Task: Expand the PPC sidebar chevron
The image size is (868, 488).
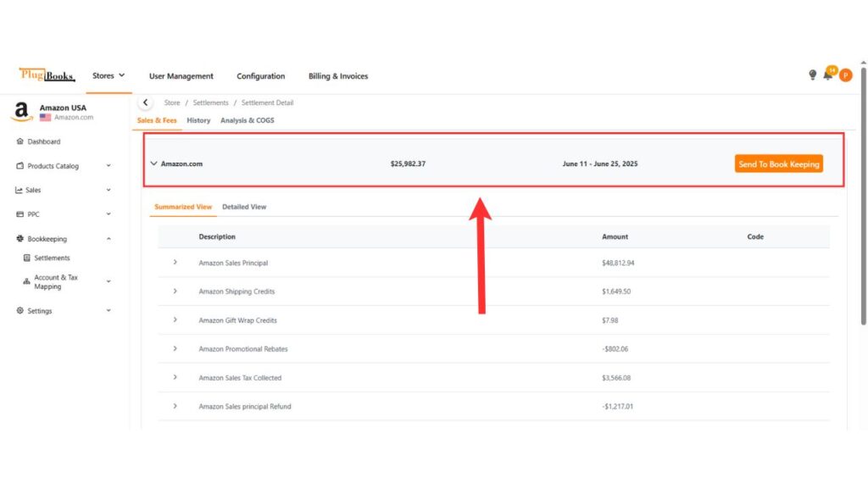Action: (108, 213)
